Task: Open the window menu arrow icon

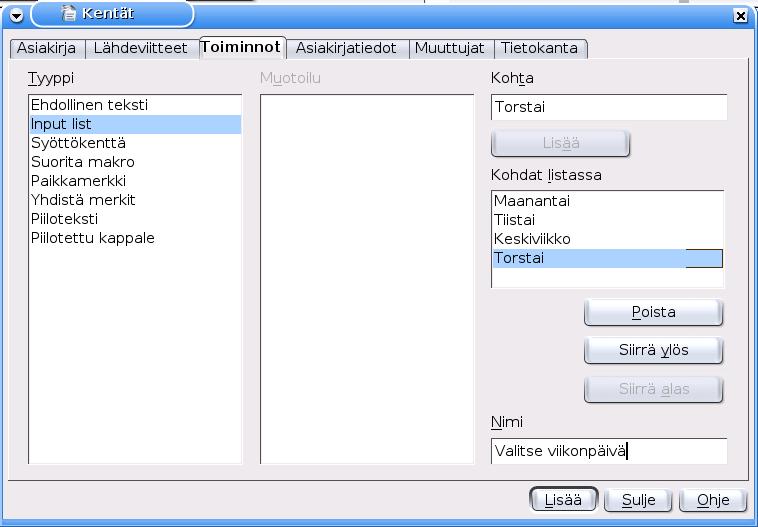Action: tap(16, 15)
